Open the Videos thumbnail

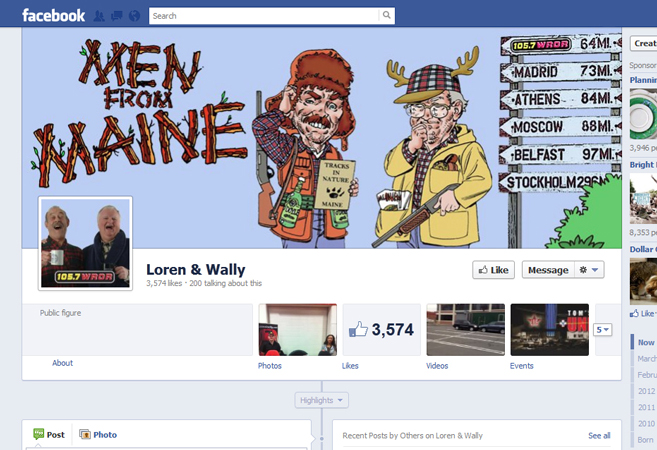[x=466, y=330]
